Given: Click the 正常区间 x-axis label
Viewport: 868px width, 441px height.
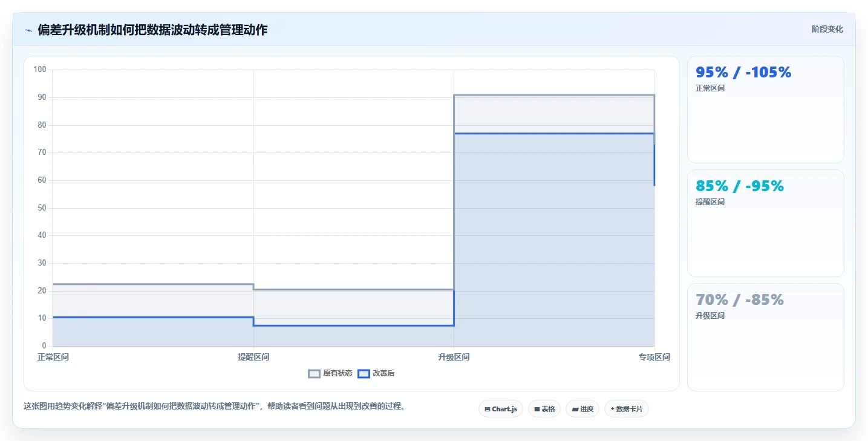Looking at the screenshot, I should tap(53, 358).
